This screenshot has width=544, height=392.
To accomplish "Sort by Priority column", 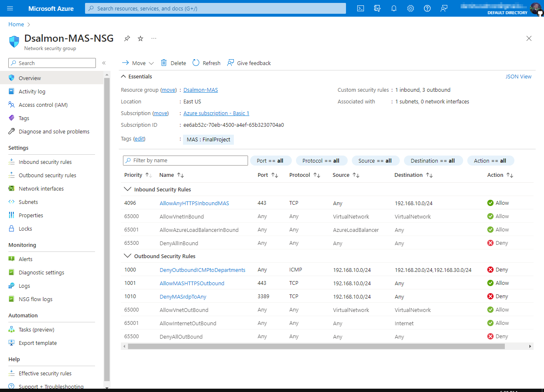I will [138, 175].
